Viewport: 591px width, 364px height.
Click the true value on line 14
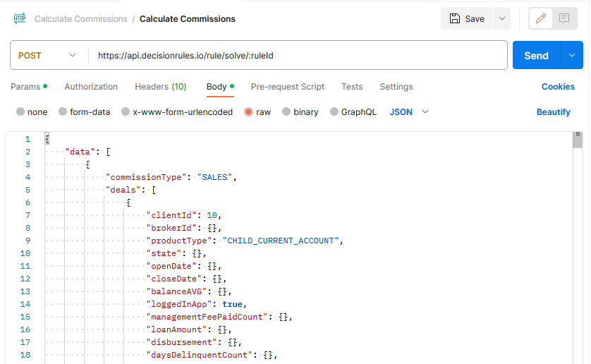(x=232, y=304)
